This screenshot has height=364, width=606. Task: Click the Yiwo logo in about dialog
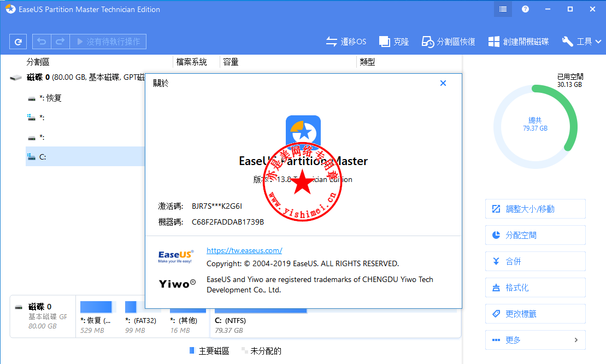point(178,284)
